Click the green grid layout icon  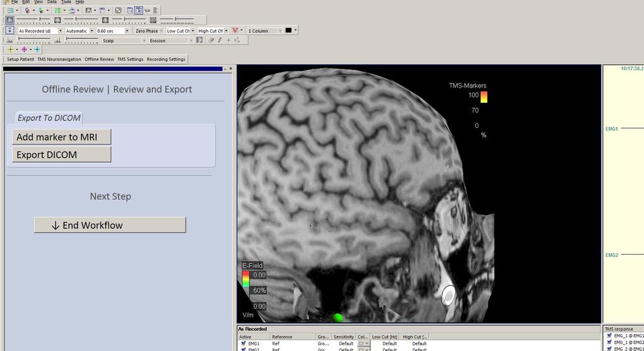(57, 10)
